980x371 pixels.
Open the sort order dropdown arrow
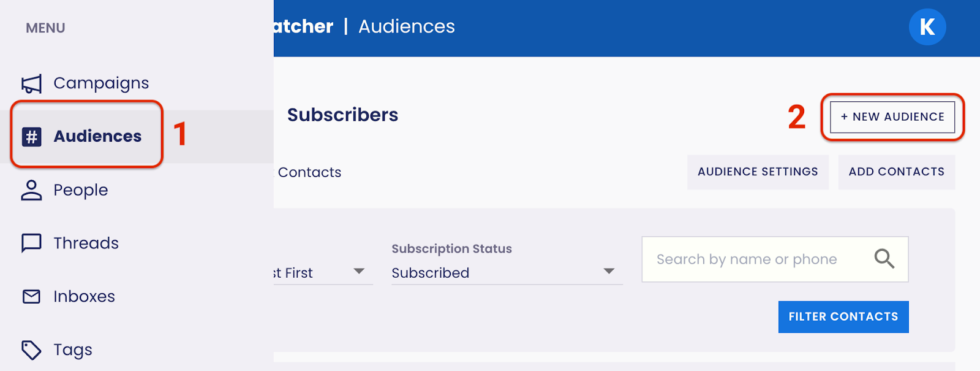[359, 272]
